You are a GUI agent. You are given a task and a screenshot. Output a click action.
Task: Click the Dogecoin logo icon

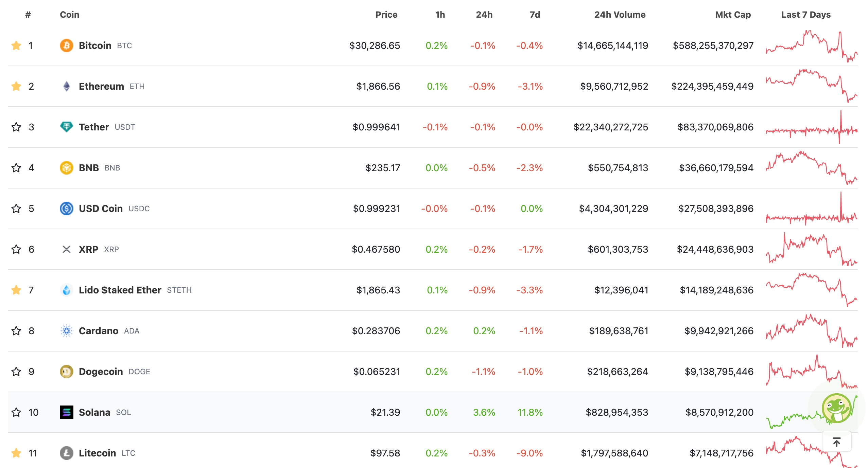[x=67, y=372]
